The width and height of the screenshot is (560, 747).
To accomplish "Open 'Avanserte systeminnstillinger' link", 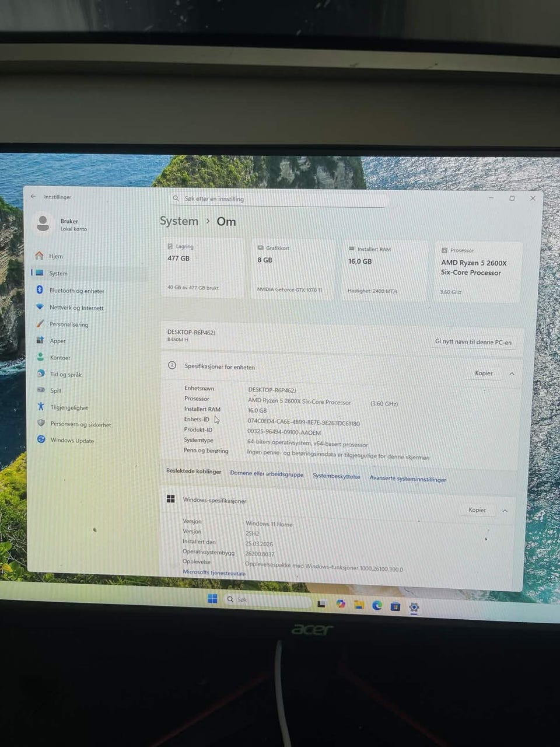I will 408,479.
